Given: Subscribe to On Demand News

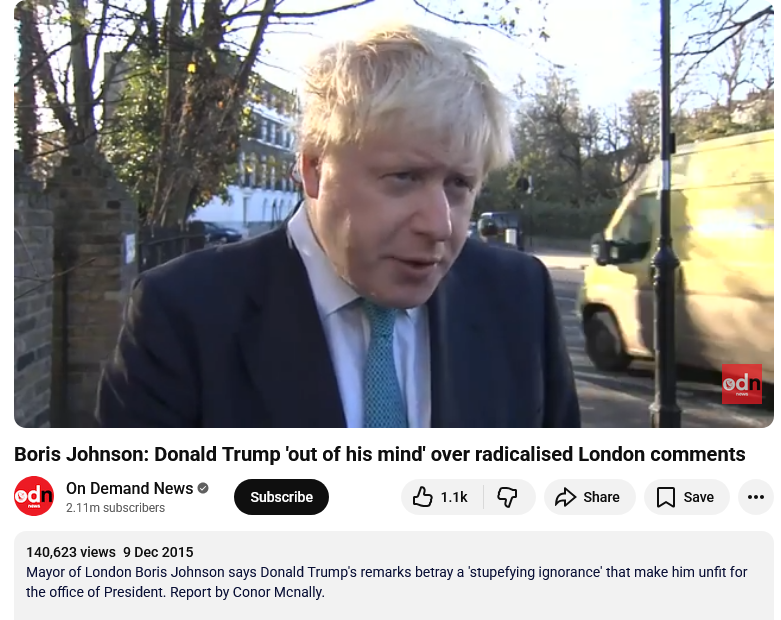Looking at the screenshot, I should (281, 497).
